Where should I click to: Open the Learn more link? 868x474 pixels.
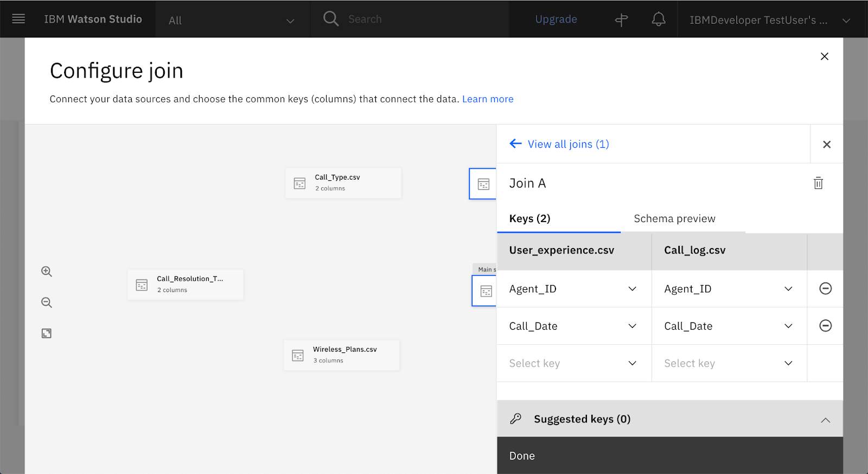click(x=487, y=99)
